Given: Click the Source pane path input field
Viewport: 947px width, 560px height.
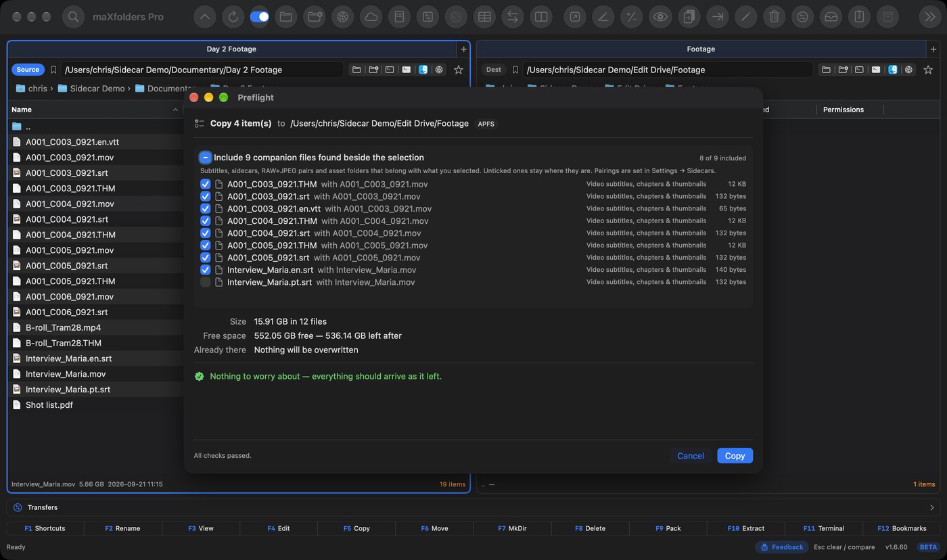Looking at the screenshot, I should coord(202,70).
